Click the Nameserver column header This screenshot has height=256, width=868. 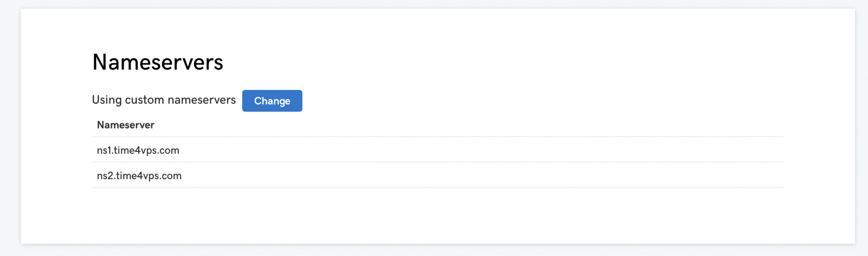click(x=126, y=125)
